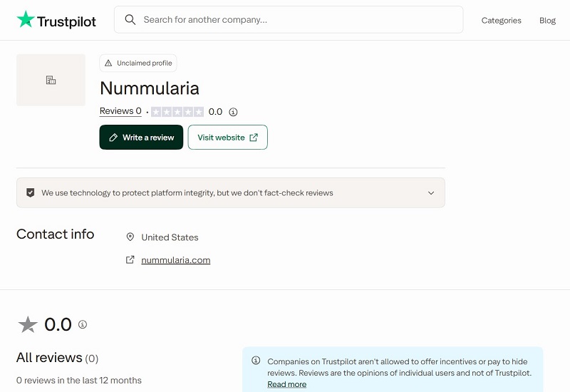Show info next to the 0.0 header rating
This screenshot has height=392, width=570.
233,112
